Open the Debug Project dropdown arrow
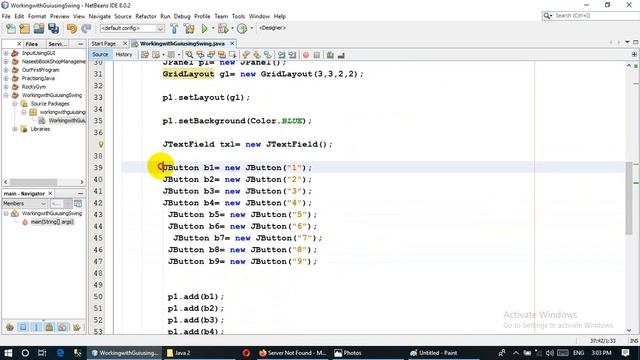 click(x=232, y=28)
